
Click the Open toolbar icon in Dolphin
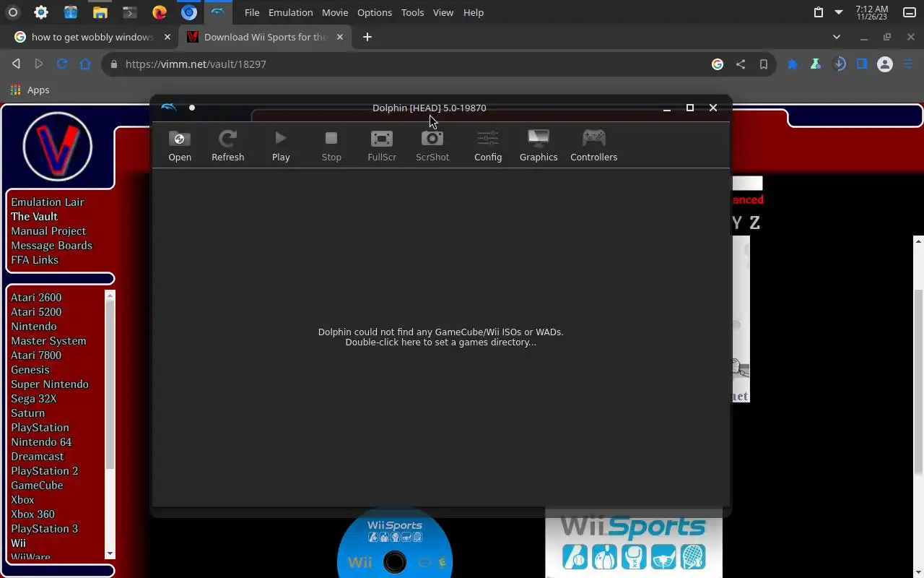point(180,145)
